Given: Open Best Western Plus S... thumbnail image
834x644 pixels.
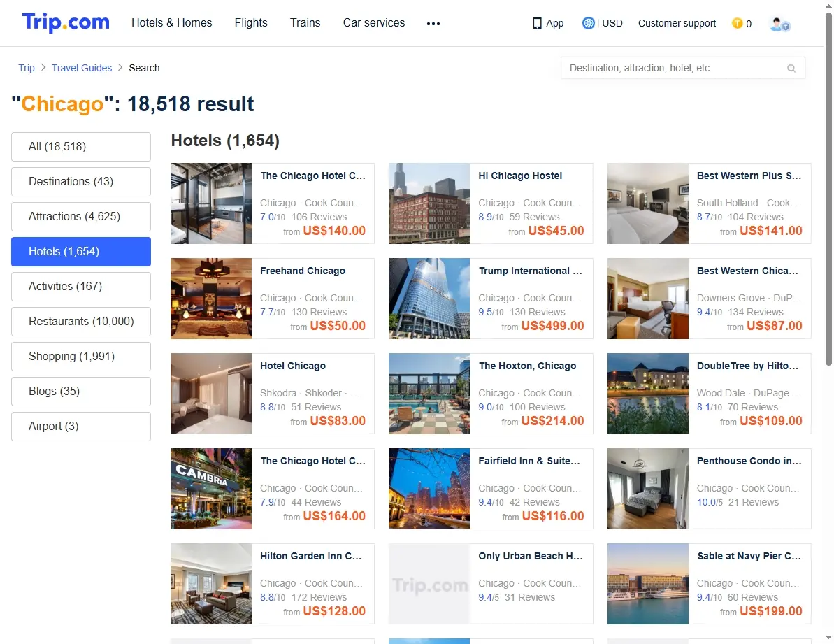Looking at the screenshot, I should tap(648, 203).
